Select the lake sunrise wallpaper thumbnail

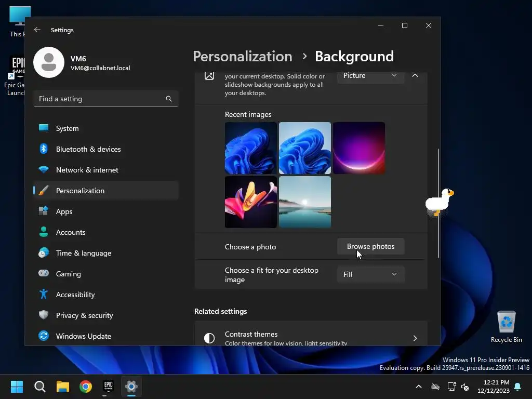coord(304,202)
